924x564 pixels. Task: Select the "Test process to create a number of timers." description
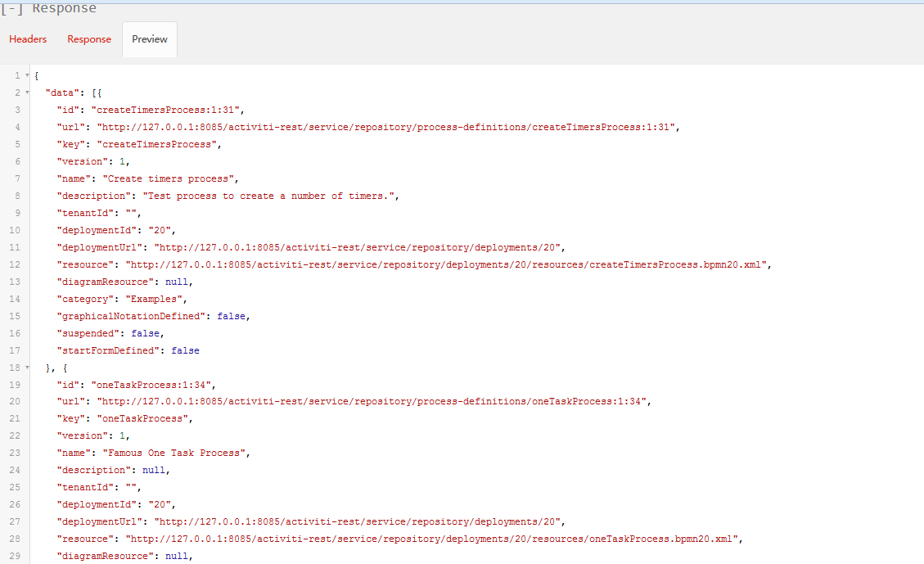pyautogui.click(x=268, y=196)
